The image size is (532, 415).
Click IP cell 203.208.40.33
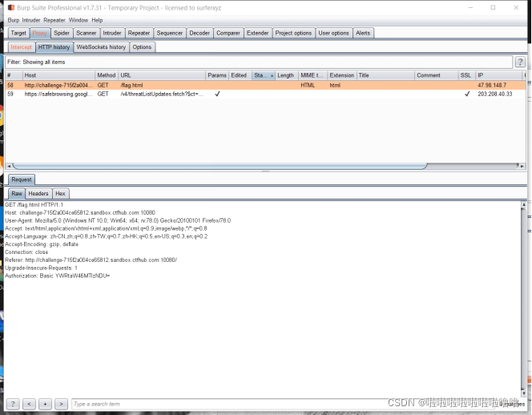(x=495, y=94)
